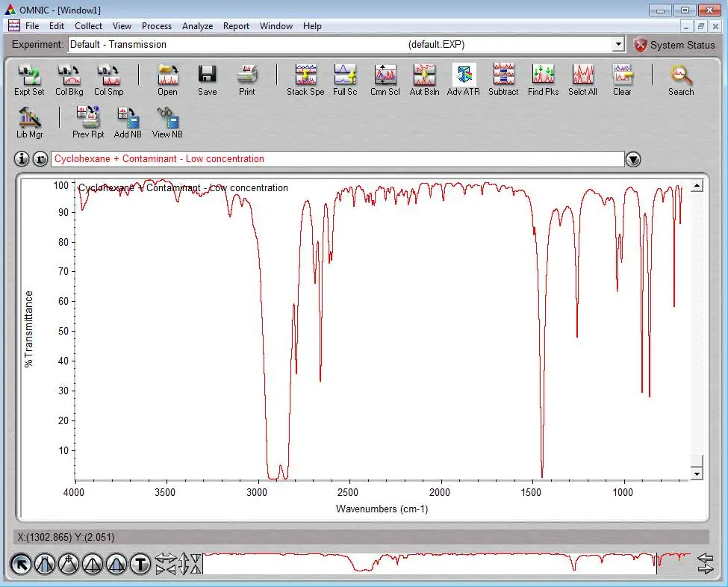Click the Select All spectra icon

click(582, 79)
